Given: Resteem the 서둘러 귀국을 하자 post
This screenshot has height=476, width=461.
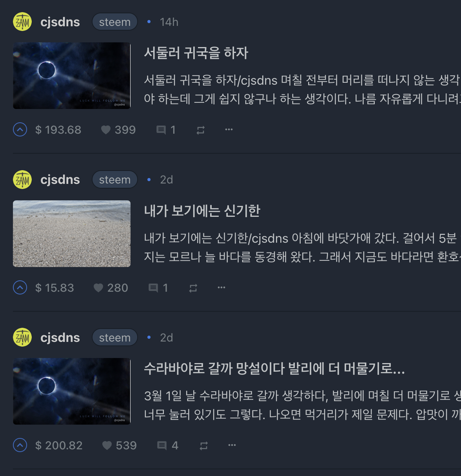Looking at the screenshot, I should tap(201, 130).
